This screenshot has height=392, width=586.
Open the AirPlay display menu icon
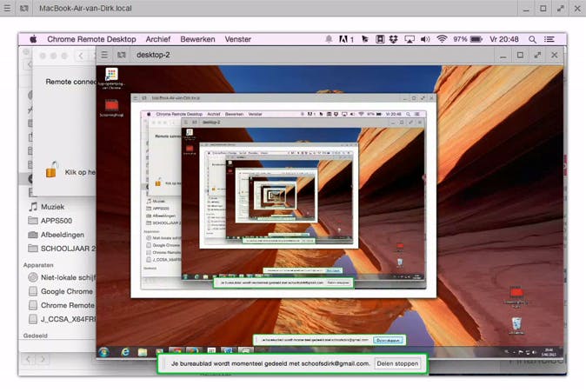click(x=410, y=39)
